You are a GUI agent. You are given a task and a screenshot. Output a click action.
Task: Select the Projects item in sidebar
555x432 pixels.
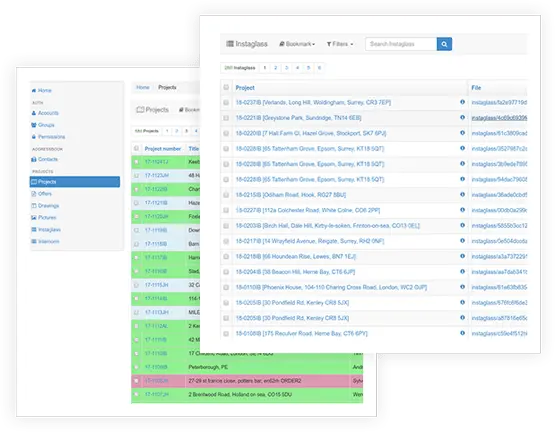(x=75, y=182)
